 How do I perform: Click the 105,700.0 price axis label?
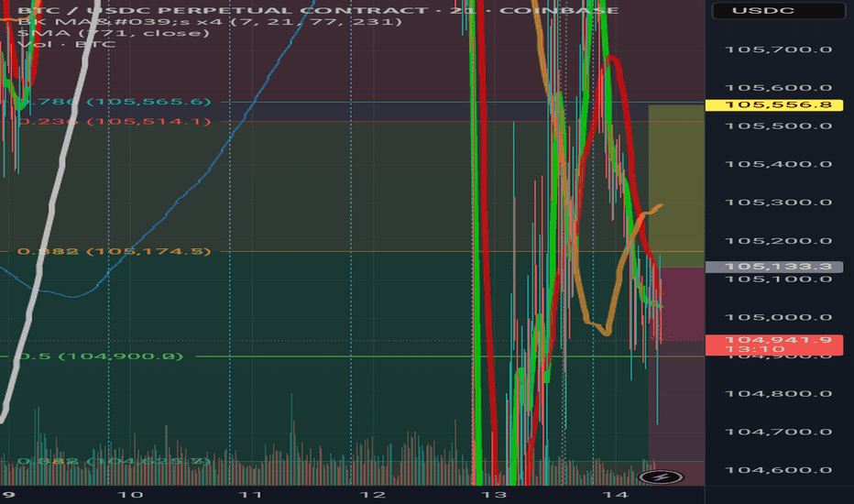click(x=778, y=49)
